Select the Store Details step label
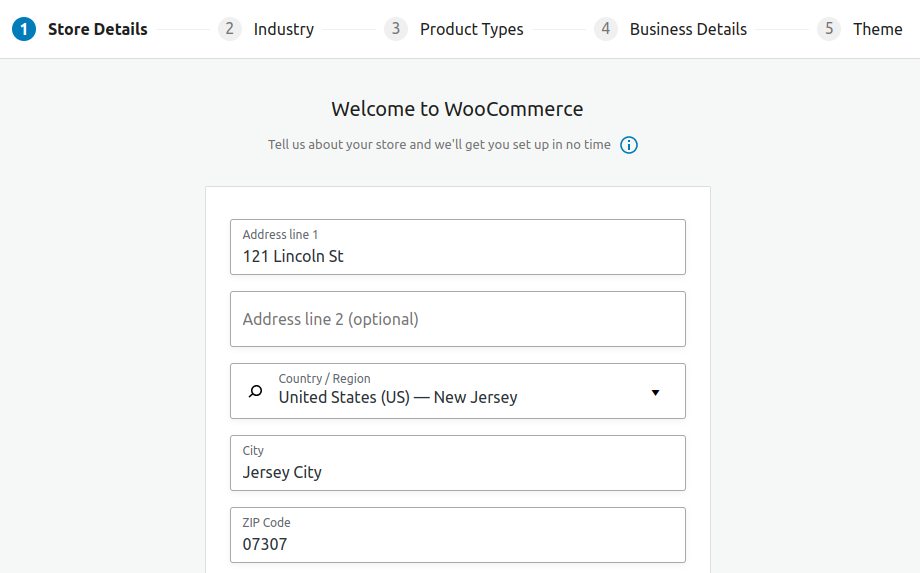Image resolution: width=920 pixels, height=573 pixels. tap(97, 29)
